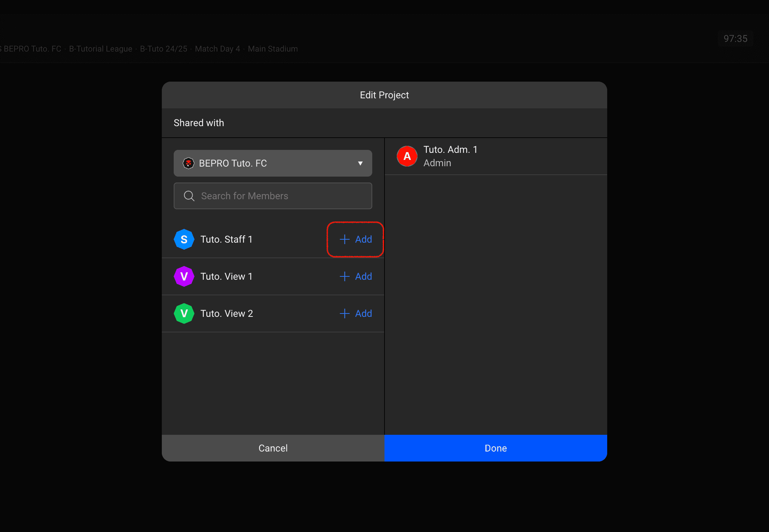This screenshot has height=532, width=769.
Task: Click the 97:35 match timer
Action: coord(735,39)
